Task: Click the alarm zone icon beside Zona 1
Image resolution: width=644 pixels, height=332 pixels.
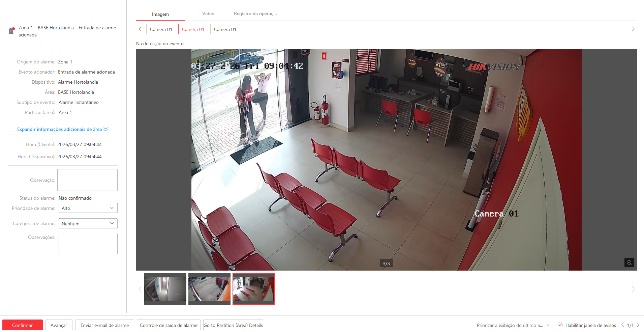Action: click(11, 31)
